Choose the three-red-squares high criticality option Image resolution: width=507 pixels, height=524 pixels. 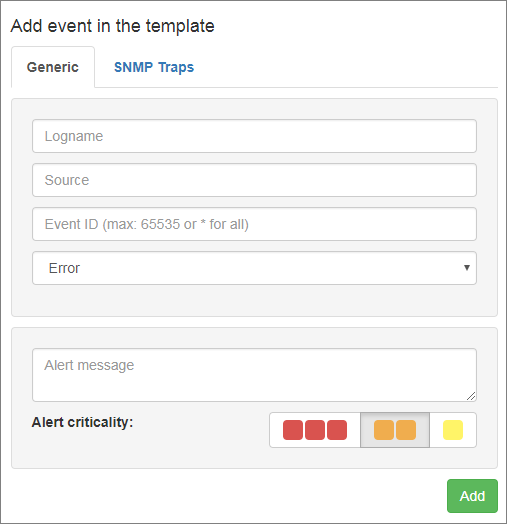pos(315,430)
